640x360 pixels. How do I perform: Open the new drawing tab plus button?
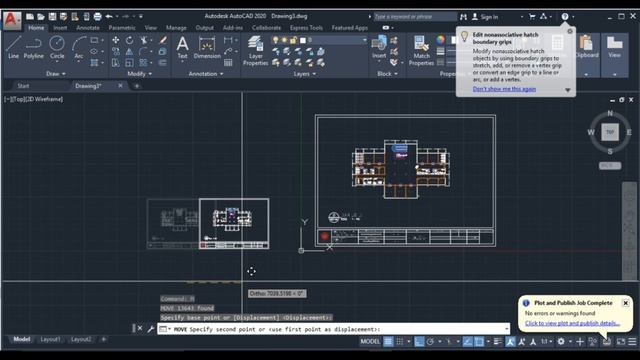pyautogui.click(x=137, y=86)
